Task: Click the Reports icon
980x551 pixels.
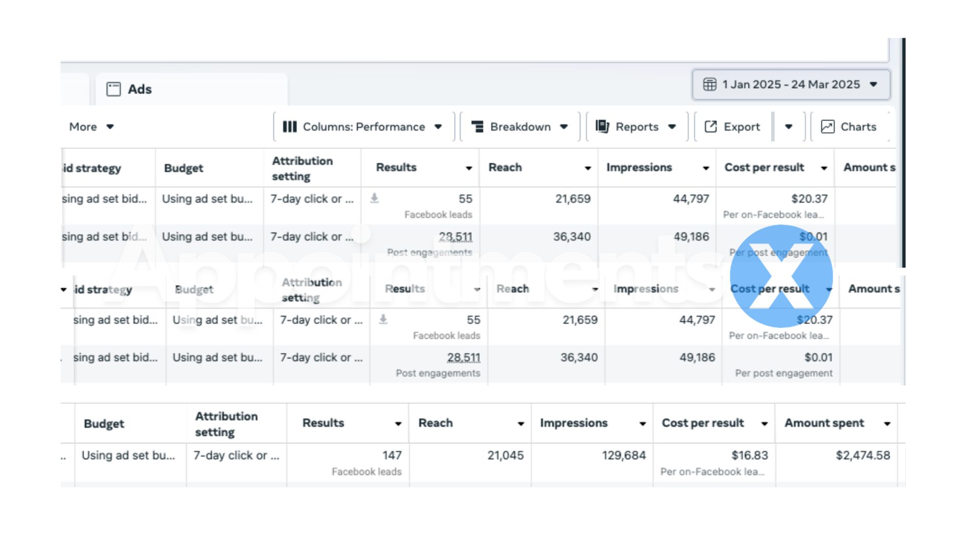Action: pyautogui.click(x=602, y=127)
